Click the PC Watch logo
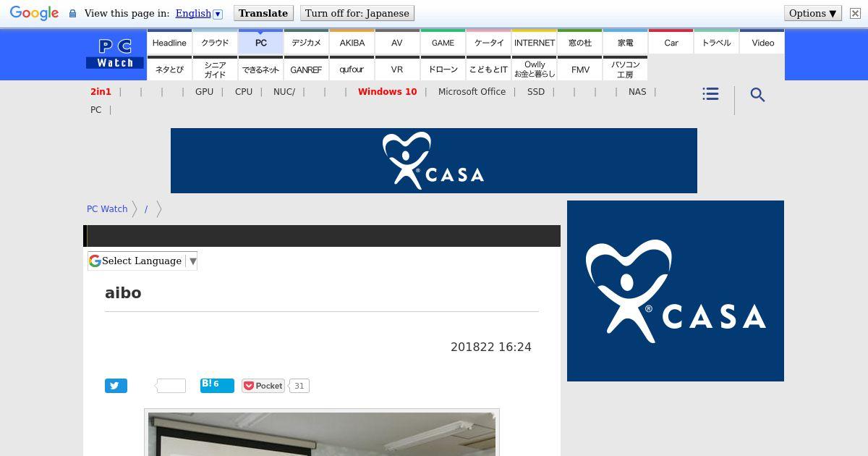The image size is (868, 456). coord(115,54)
